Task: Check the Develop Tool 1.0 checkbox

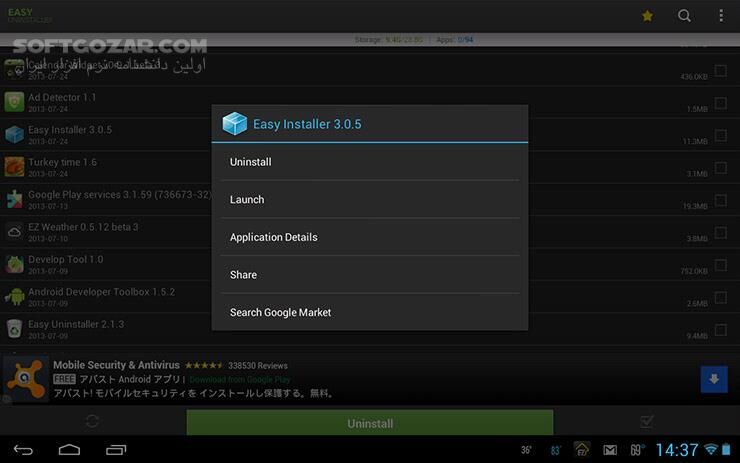Action: point(720,265)
